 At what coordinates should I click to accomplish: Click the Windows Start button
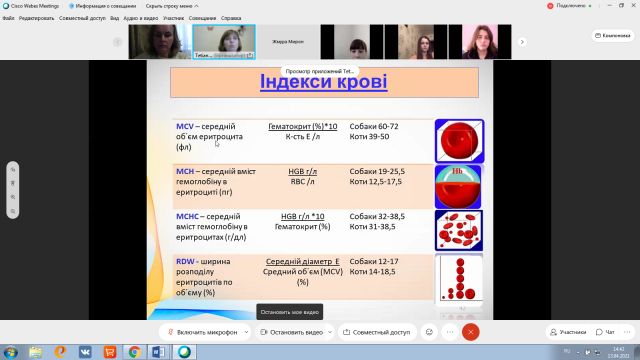click(x=11, y=352)
